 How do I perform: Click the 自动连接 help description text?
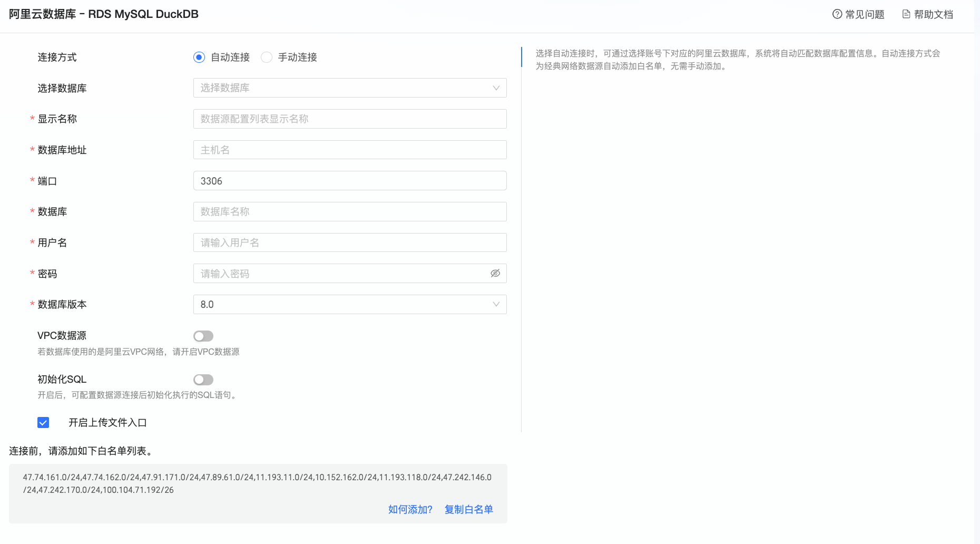click(x=738, y=60)
